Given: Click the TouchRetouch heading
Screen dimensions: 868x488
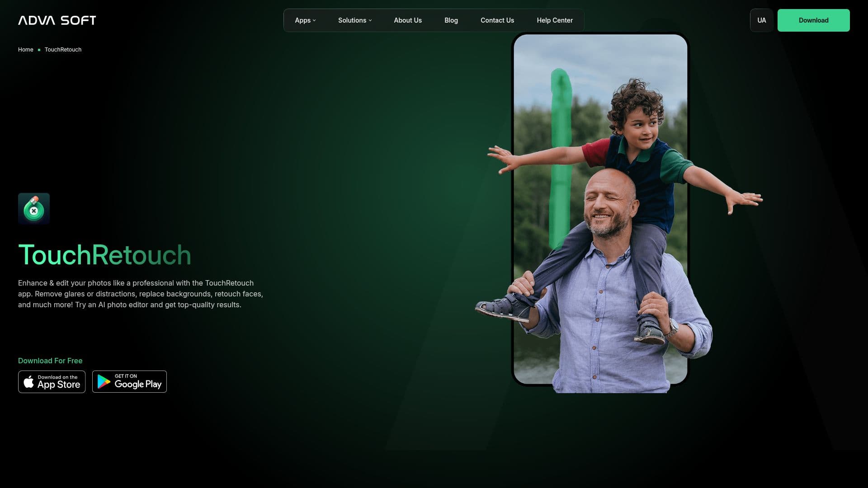Looking at the screenshot, I should pos(105,255).
